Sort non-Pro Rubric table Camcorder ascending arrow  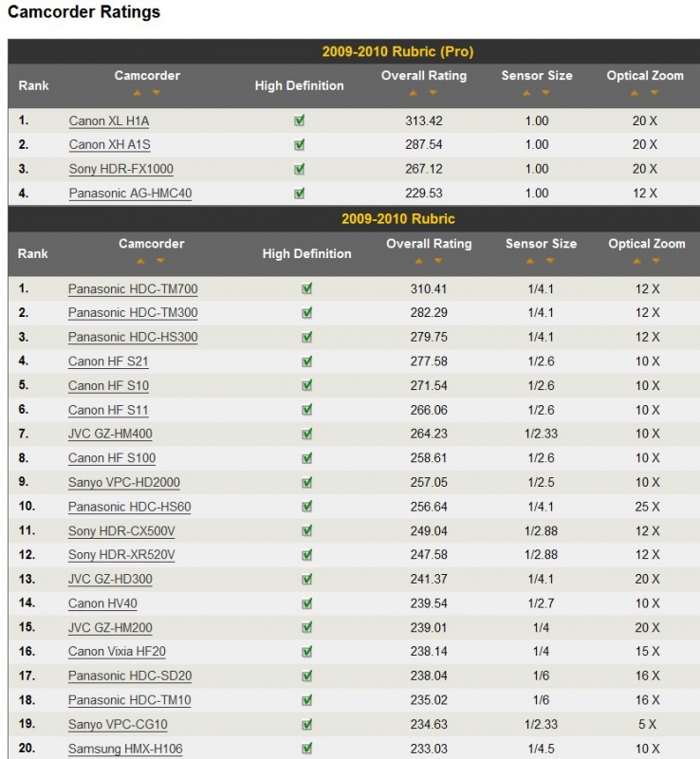pos(141,261)
